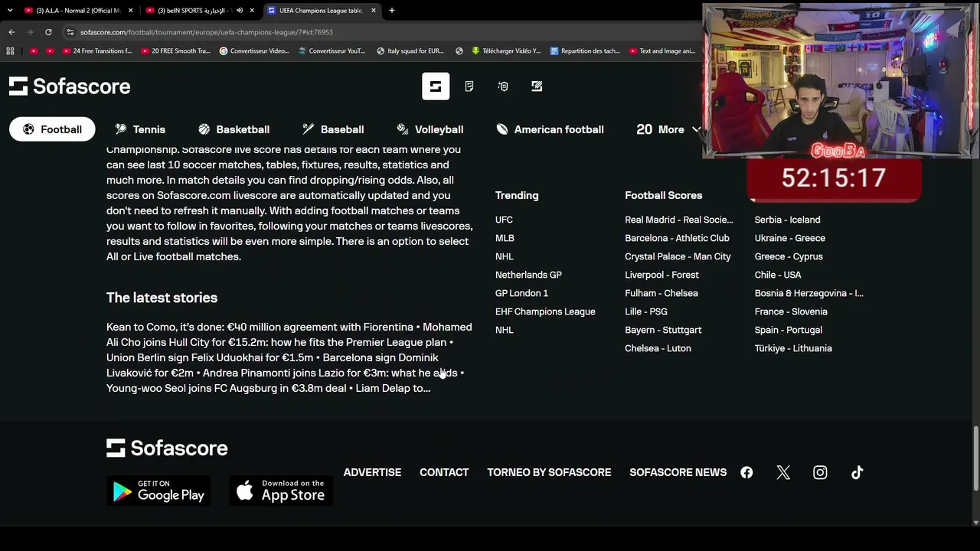980x551 pixels.
Task: Select the Tennis sport tab
Action: point(140,129)
